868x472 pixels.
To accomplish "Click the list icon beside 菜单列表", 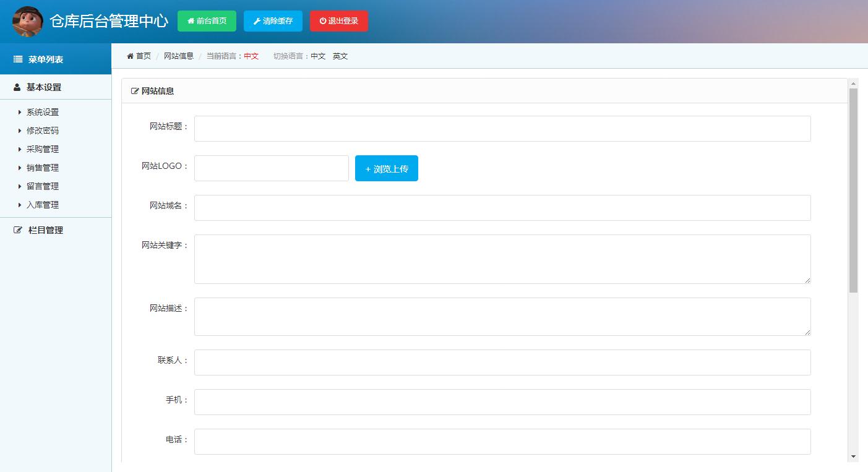I will pos(19,59).
